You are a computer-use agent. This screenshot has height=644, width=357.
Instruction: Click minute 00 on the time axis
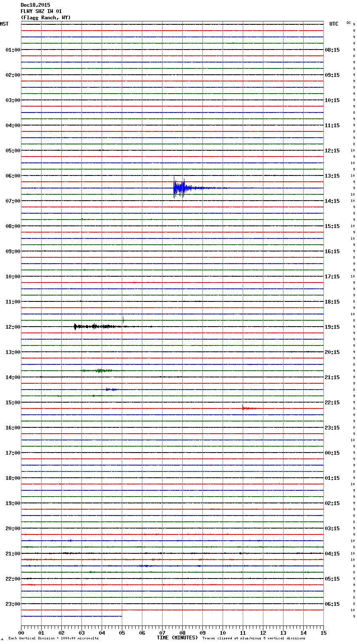coord(21,633)
